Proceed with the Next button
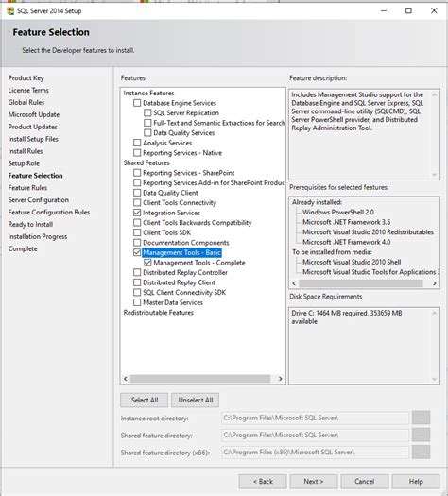This screenshot has width=448, height=496. pos(314,482)
